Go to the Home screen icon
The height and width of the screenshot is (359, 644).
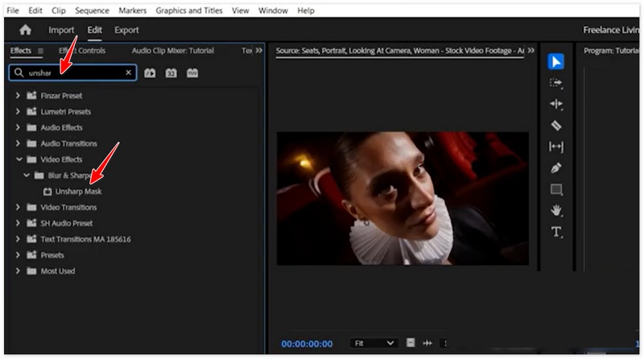25,30
